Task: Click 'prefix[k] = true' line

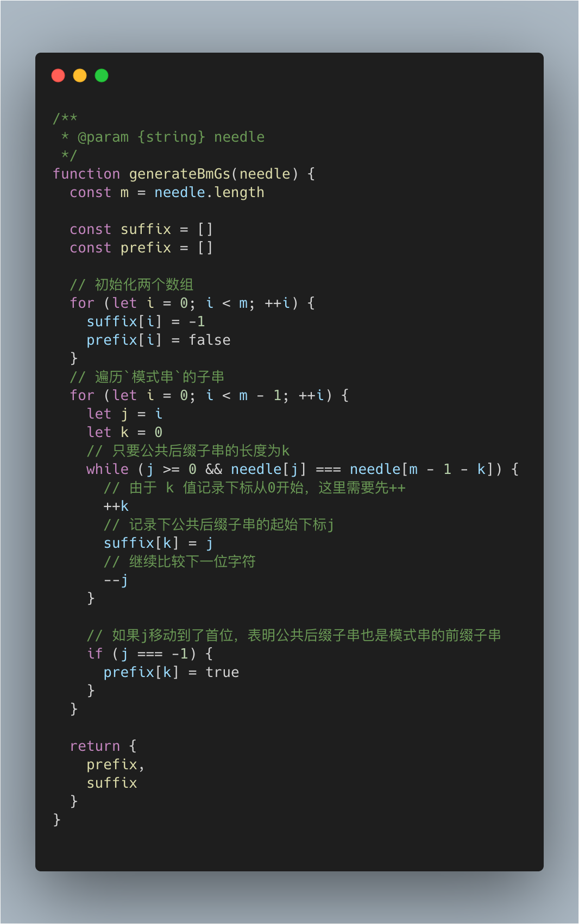Action: [x=171, y=672]
